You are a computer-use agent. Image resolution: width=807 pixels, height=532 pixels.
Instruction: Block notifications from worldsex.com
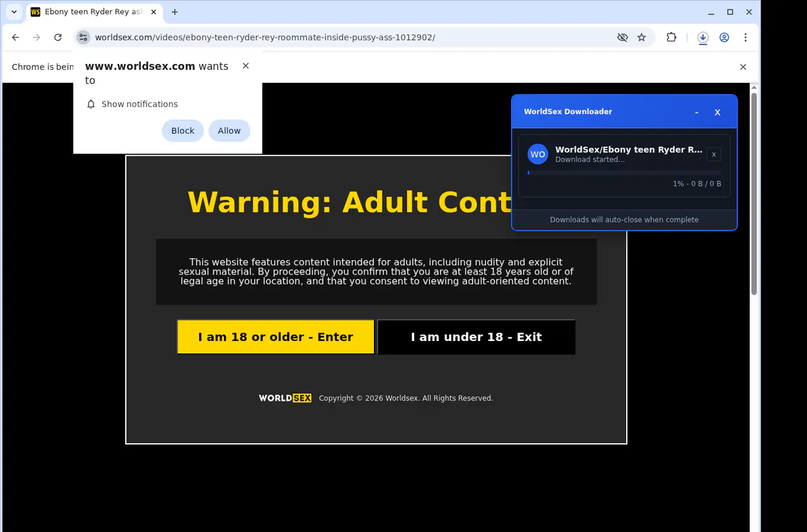182,130
